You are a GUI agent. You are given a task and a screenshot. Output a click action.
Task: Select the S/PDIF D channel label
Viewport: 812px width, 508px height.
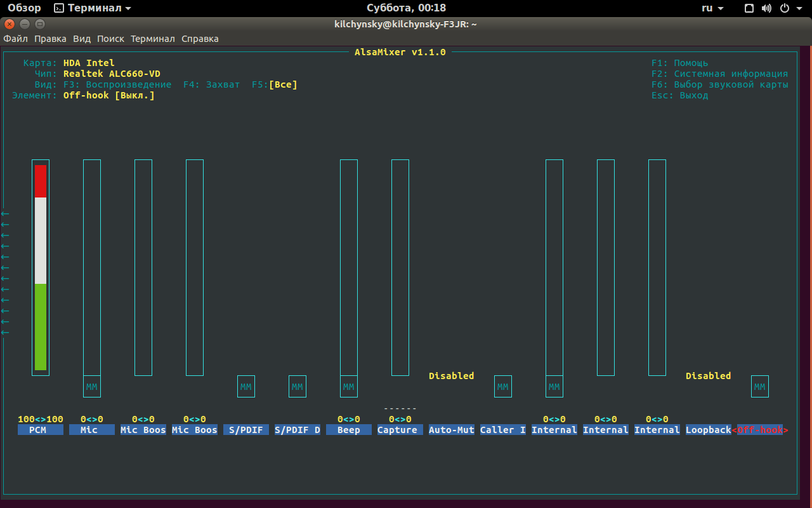point(298,430)
